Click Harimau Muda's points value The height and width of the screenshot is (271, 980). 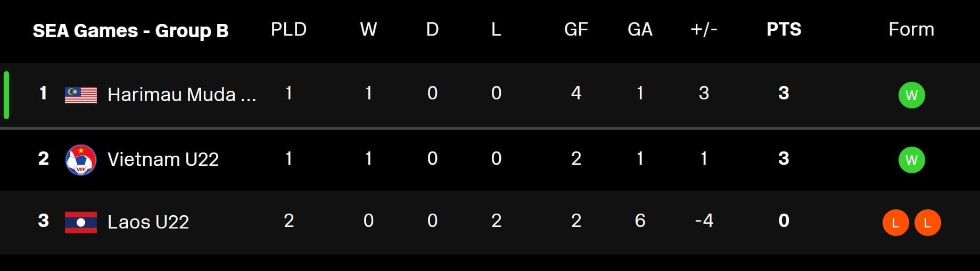784,94
